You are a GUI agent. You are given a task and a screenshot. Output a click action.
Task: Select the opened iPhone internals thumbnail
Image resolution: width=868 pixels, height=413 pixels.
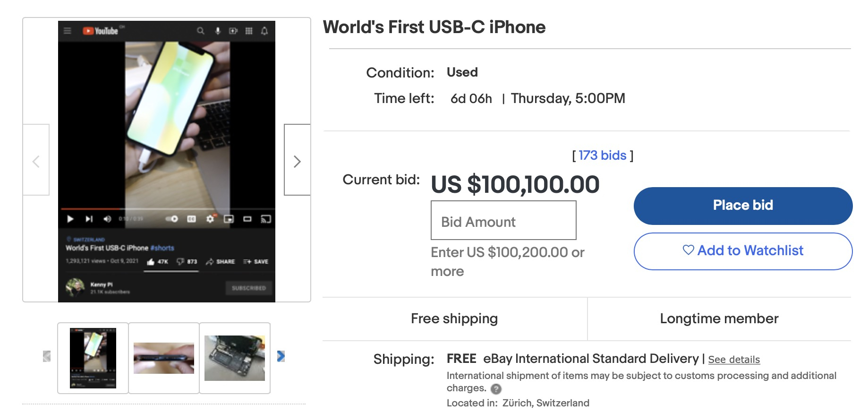(x=235, y=358)
